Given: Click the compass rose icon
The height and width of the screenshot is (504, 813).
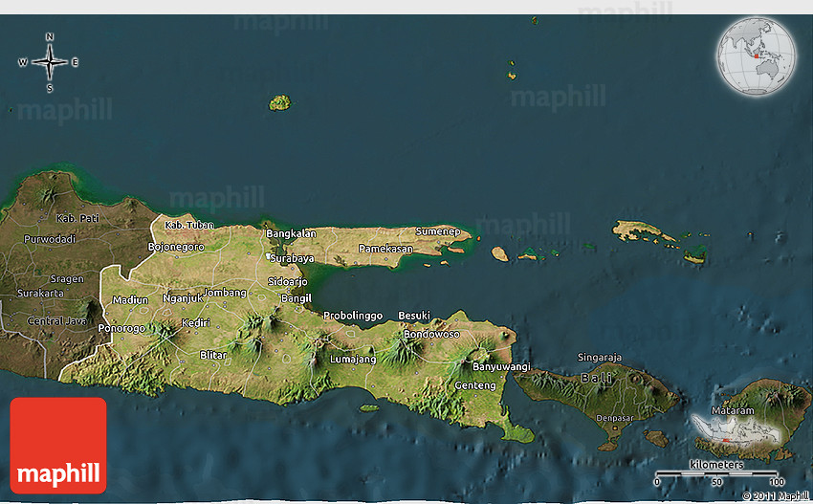Looking at the screenshot, I should click(49, 62).
